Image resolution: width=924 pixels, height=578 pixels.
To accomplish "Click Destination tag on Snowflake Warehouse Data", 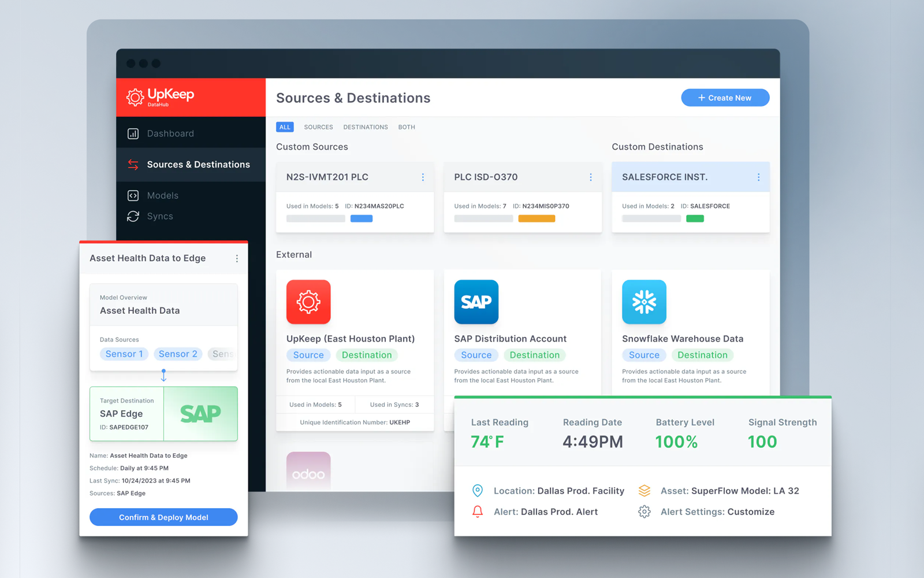I will (x=702, y=355).
